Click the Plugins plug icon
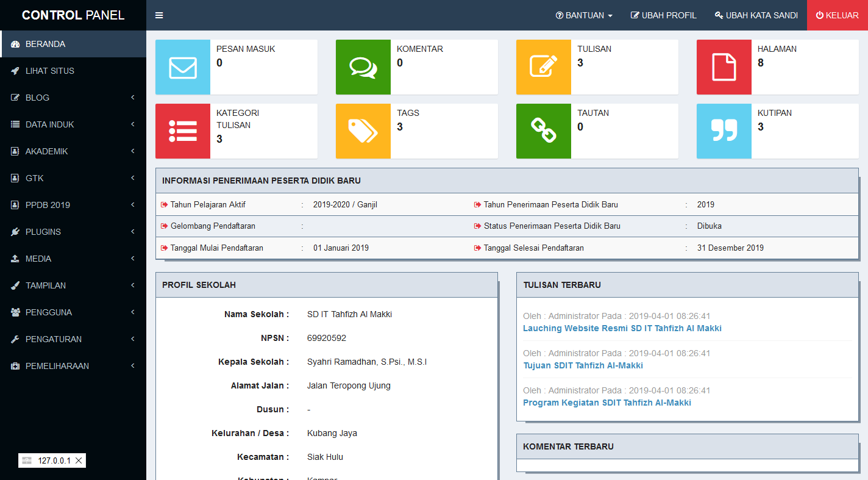The height and width of the screenshot is (480, 868). pos(15,232)
